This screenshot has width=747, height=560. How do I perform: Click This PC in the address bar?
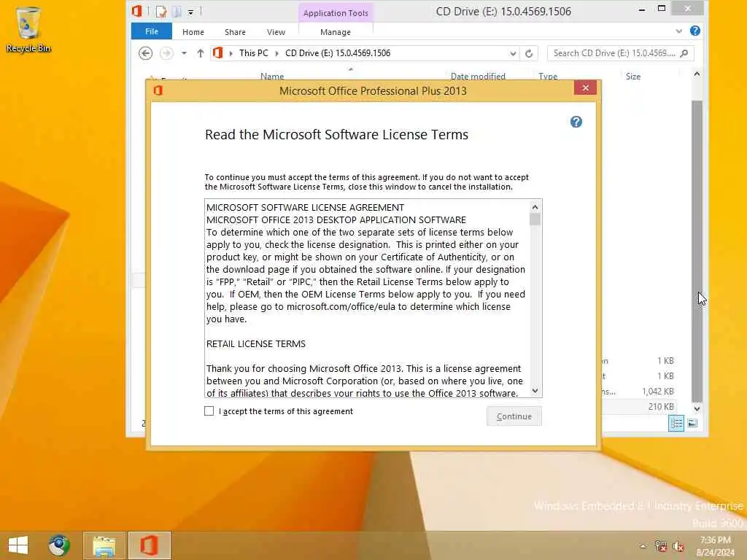[253, 52]
